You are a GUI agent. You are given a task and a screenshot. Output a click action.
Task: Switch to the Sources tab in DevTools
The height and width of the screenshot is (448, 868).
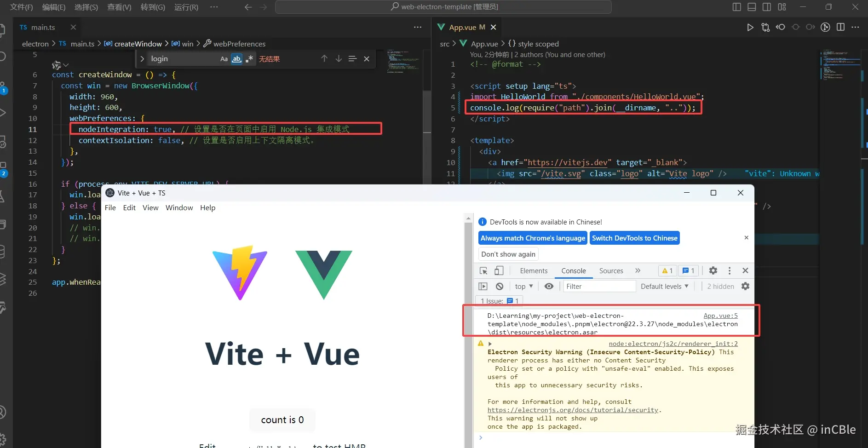[611, 271]
